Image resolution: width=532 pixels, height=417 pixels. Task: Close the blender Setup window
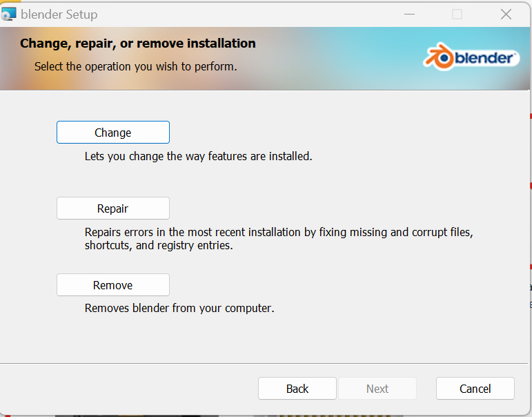coord(506,14)
